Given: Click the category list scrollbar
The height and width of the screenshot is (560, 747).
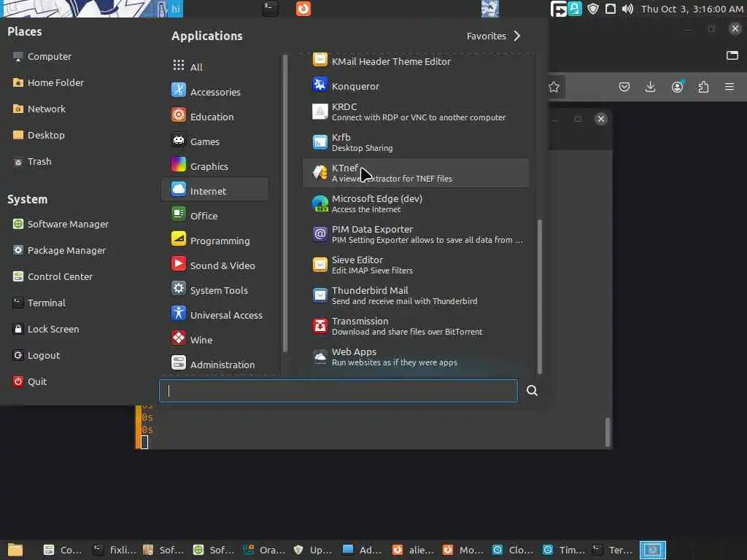Looking at the screenshot, I should tap(285, 203).
